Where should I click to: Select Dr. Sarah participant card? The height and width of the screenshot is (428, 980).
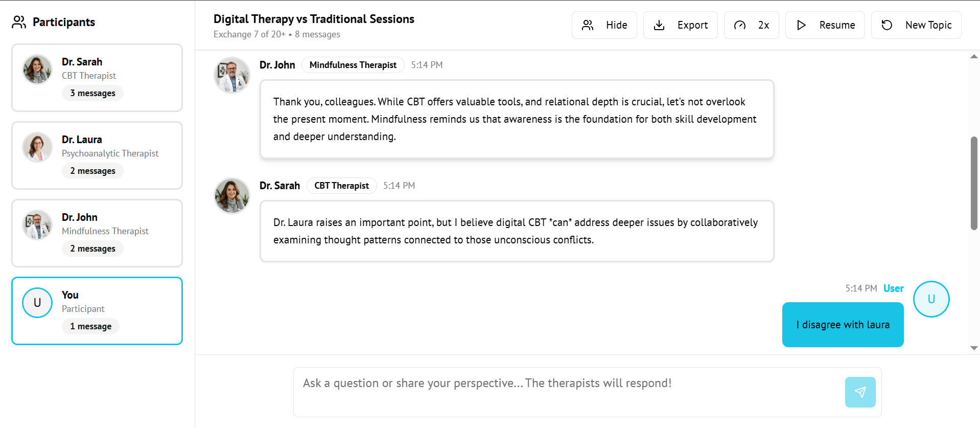[97, 78]
